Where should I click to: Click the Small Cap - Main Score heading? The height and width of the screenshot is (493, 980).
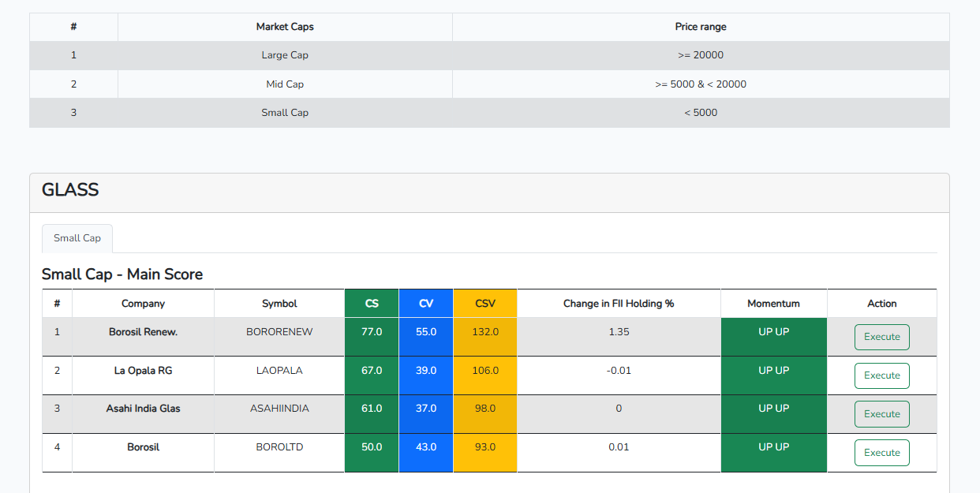pos(122,275)
